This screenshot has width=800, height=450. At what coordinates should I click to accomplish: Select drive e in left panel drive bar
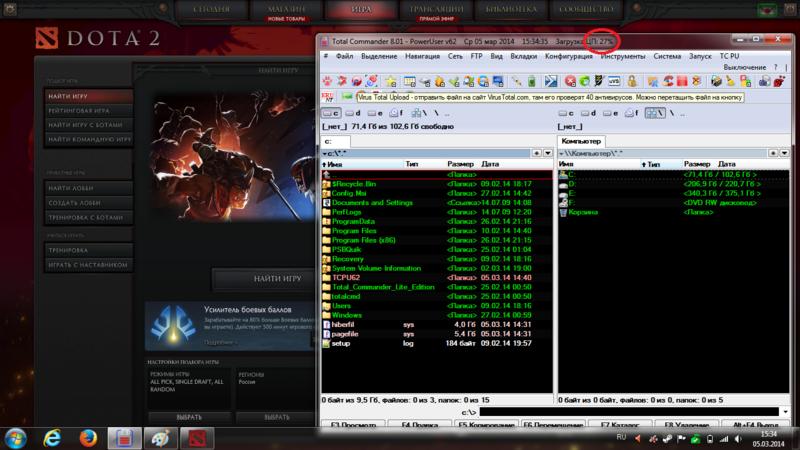[375, 113]
